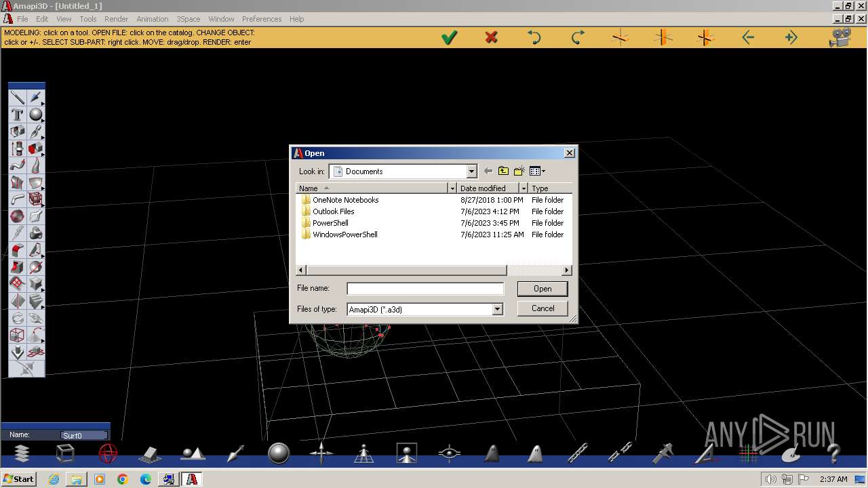Click the red X cancel icon
Viewport: 868px width, 488px height.
[492, 37]
